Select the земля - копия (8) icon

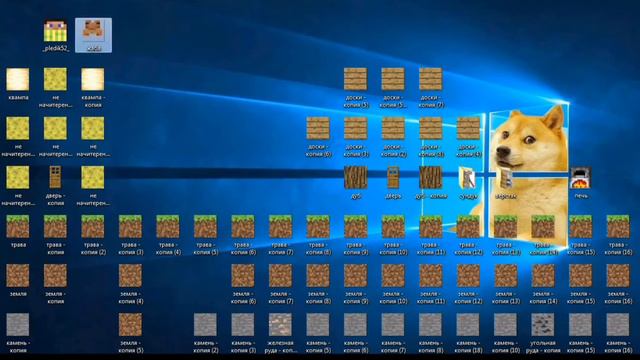[x=318, y=275]
